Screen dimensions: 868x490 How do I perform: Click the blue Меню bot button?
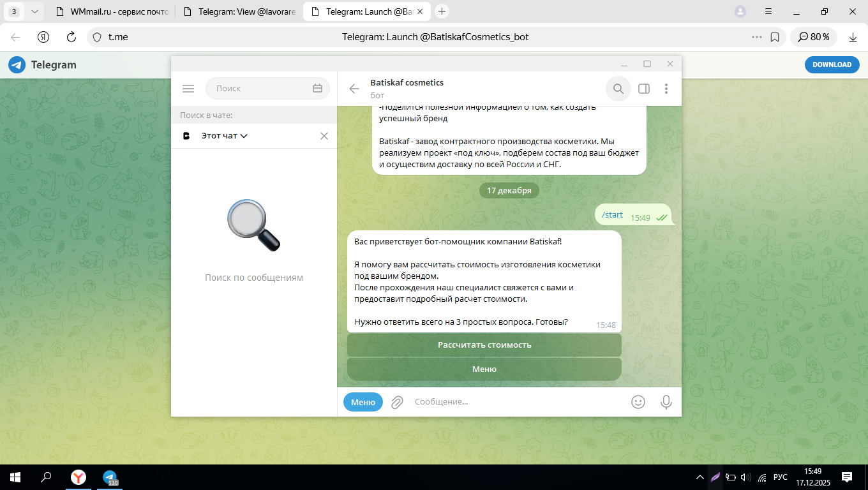pos(363,402)
